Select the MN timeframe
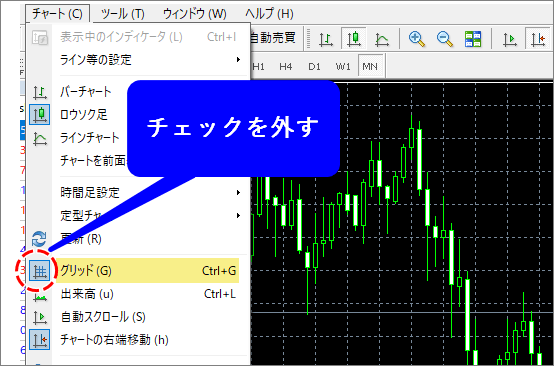The width and height of the screenshot is (554, 366). (370, 66)
